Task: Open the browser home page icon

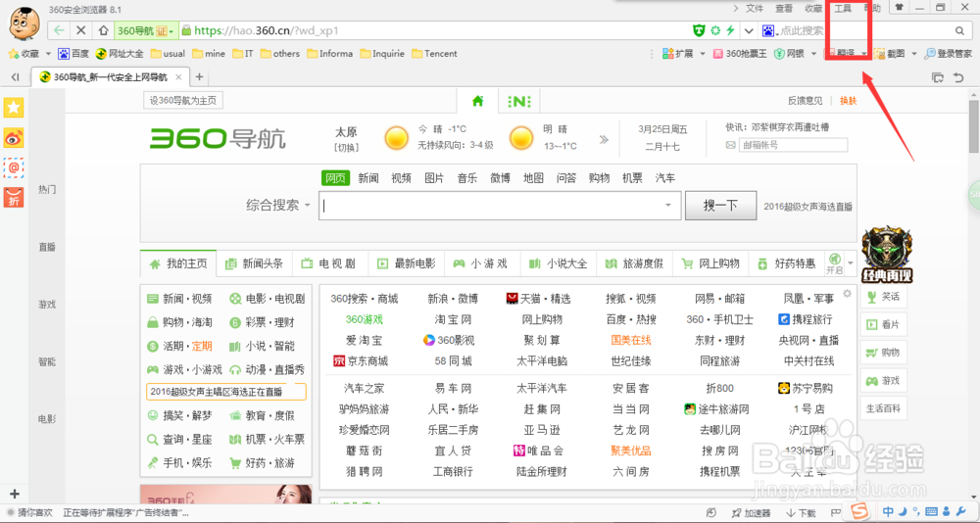Action: [104, 30]
